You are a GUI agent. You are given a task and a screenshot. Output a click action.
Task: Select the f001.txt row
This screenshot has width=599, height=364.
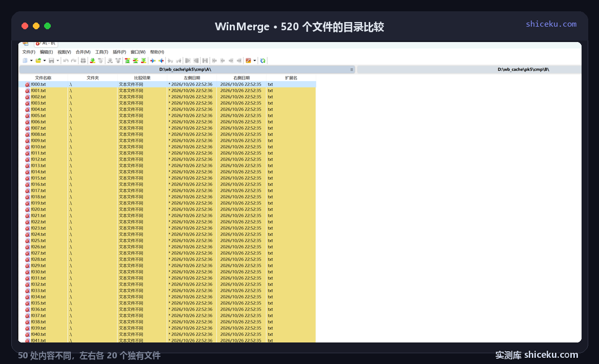coord(167,91)
